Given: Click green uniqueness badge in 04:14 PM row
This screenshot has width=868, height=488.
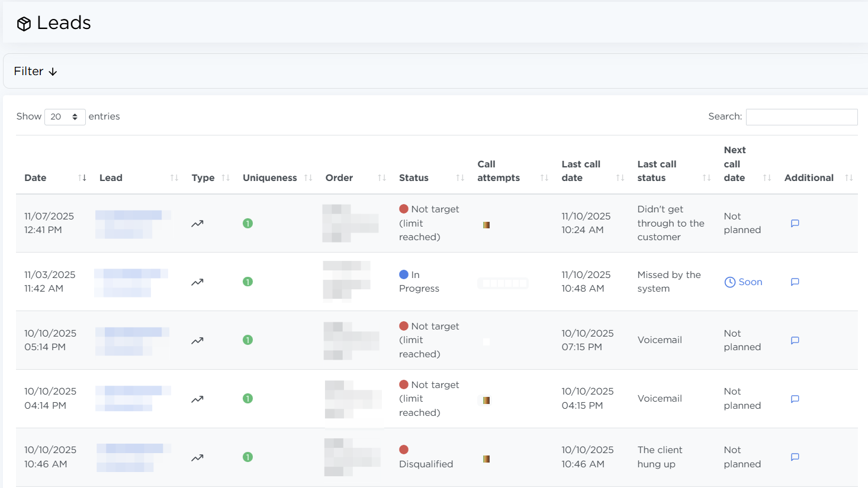Looking at the screenshot, I should [247, 399].
